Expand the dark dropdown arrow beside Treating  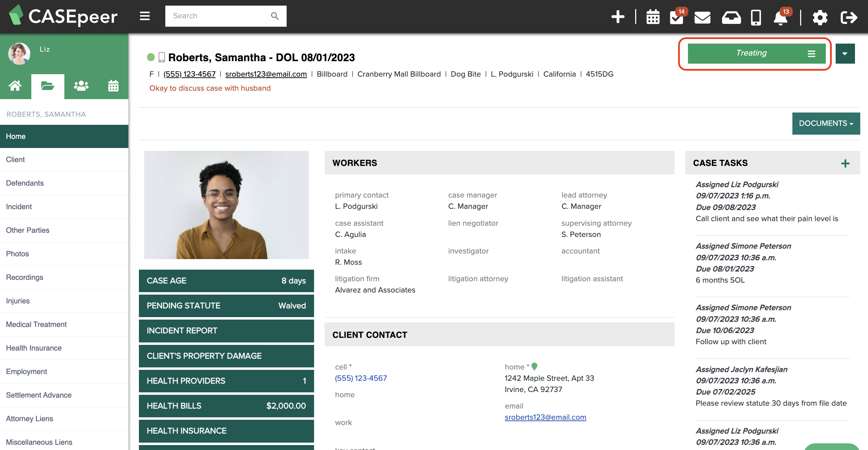tap(845, 53)
